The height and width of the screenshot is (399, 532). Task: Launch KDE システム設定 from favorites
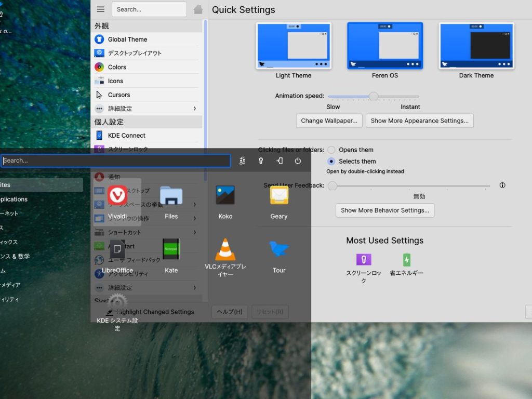tap(117, 312)
